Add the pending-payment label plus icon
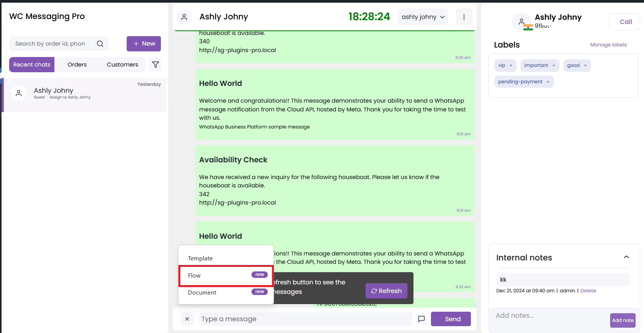The image size is (644, 333). pyautogui.click(x=548, y=82)
